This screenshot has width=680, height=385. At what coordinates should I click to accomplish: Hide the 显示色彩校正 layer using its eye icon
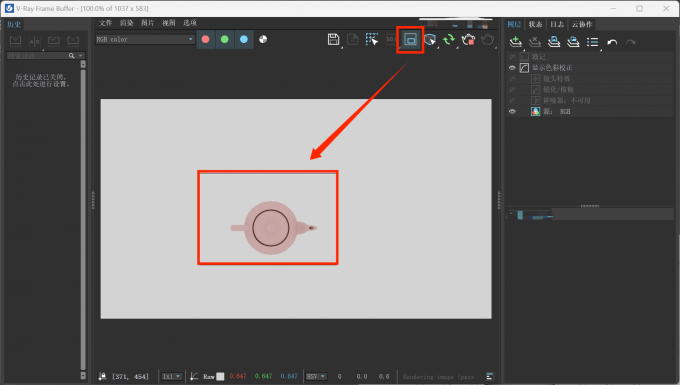(x=512, y=68)
